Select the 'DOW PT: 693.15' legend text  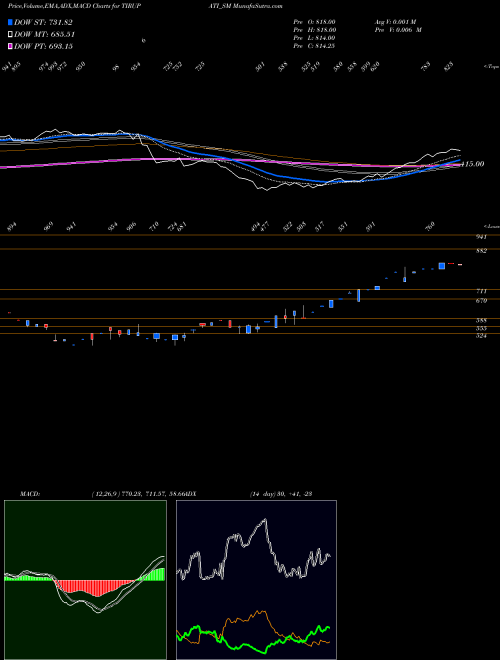[43, 46]
